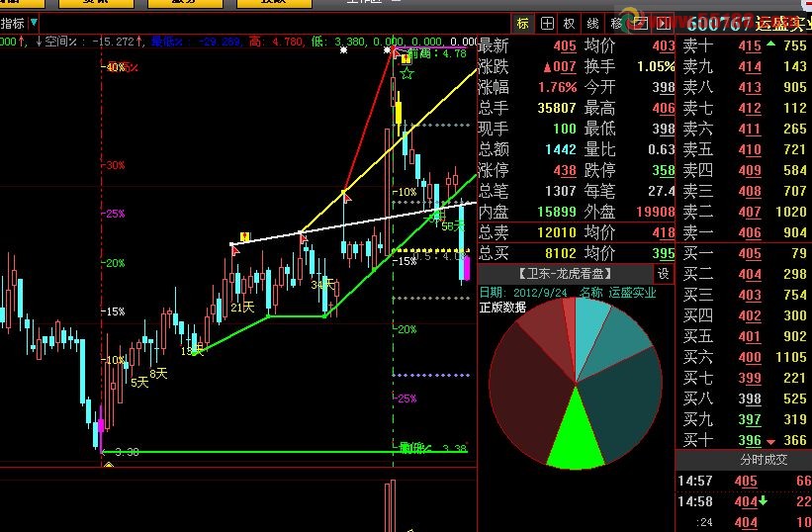The height and width of the screenshot is (532, 812).
Task: Click the 正版数据 label
Action: click(502, 308)
